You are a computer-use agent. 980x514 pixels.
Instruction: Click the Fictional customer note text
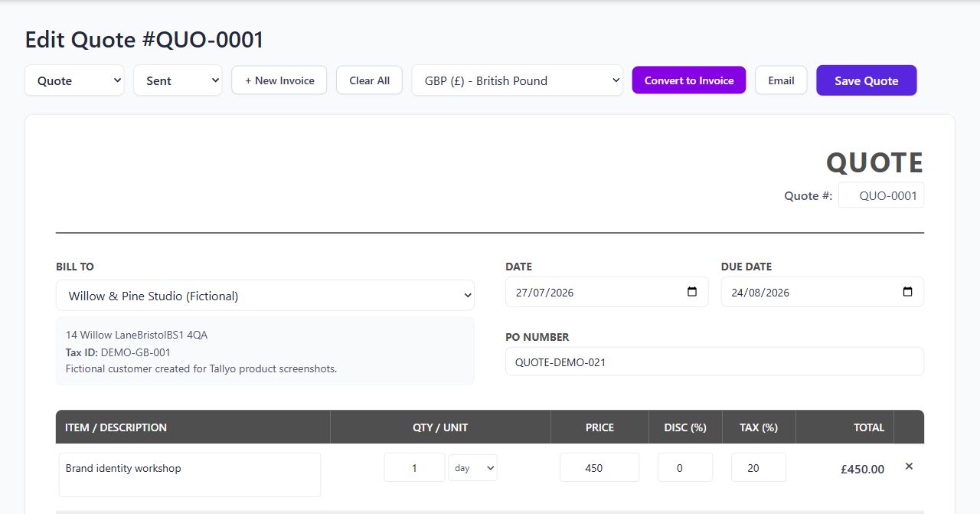click(201, 368)
